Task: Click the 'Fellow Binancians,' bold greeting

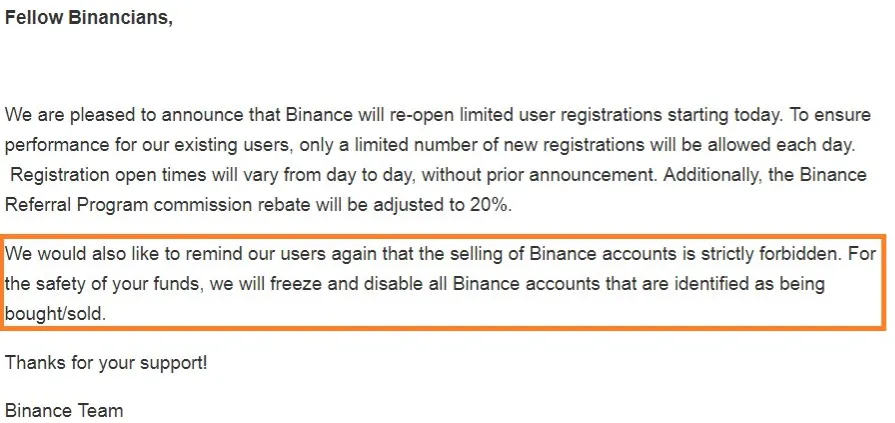Action: pyautogui.click(x=89, y=18)
